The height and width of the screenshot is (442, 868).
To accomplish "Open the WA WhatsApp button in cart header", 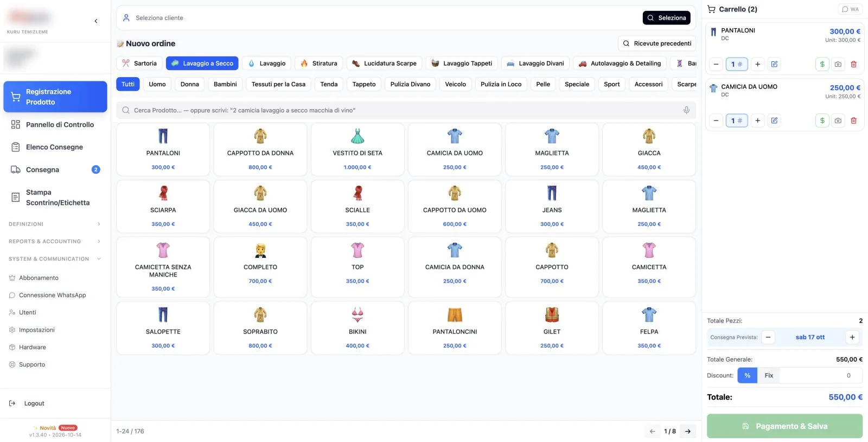I will click(850, 9).
